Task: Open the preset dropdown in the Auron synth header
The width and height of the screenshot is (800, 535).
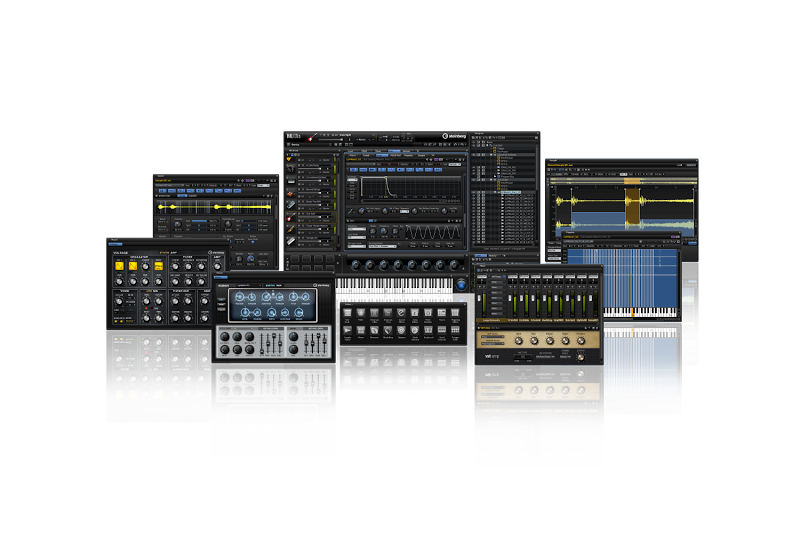Action: pos(249,286)
